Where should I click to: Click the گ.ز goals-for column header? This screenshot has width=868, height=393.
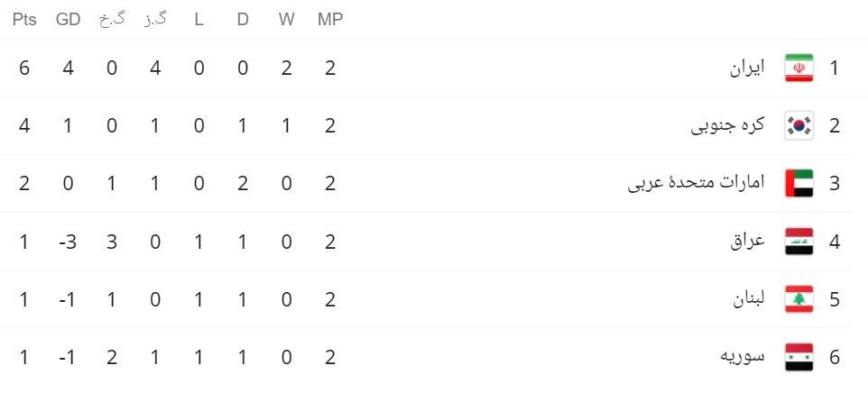point(155,19)
